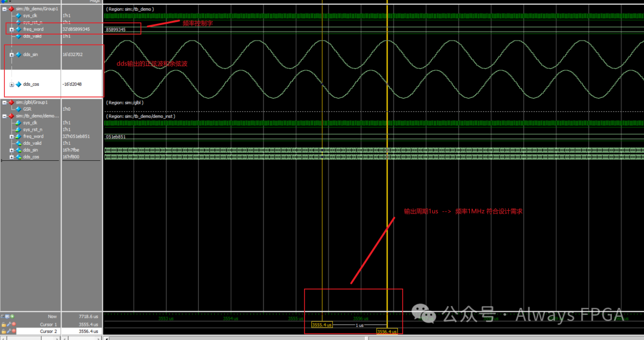Expand dds_sin bus valued 16'h7fbe
644x340 pixels.
pos(11,150)
